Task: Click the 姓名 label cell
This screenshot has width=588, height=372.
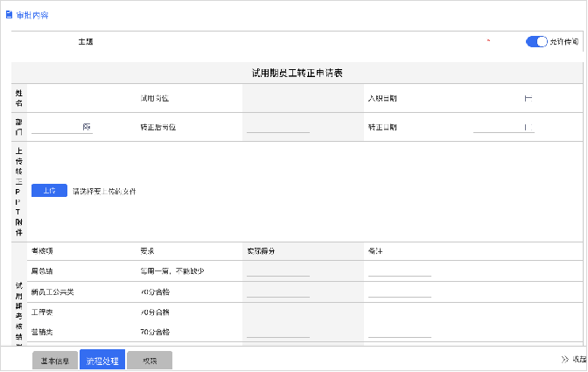Action: 18,98
